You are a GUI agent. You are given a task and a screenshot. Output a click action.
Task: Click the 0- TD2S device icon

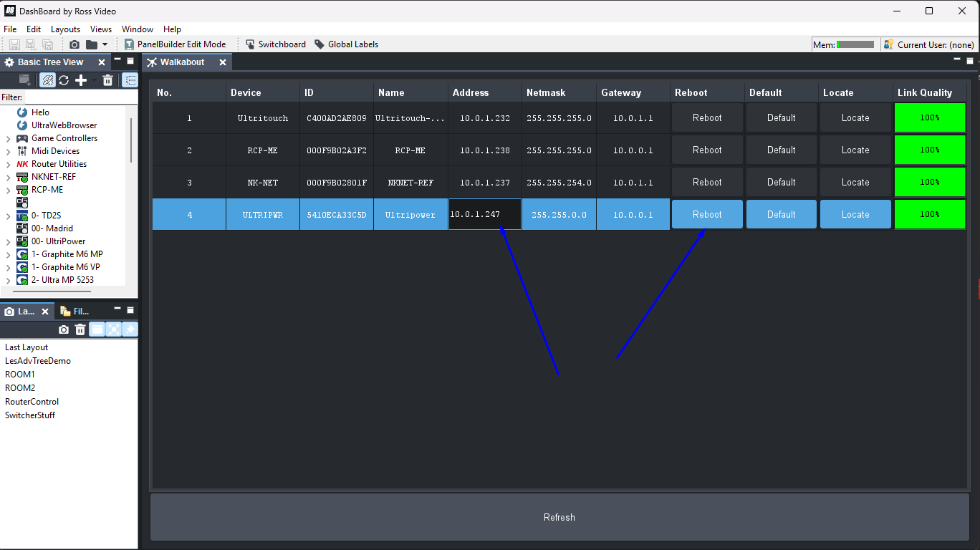click(22, 216)
